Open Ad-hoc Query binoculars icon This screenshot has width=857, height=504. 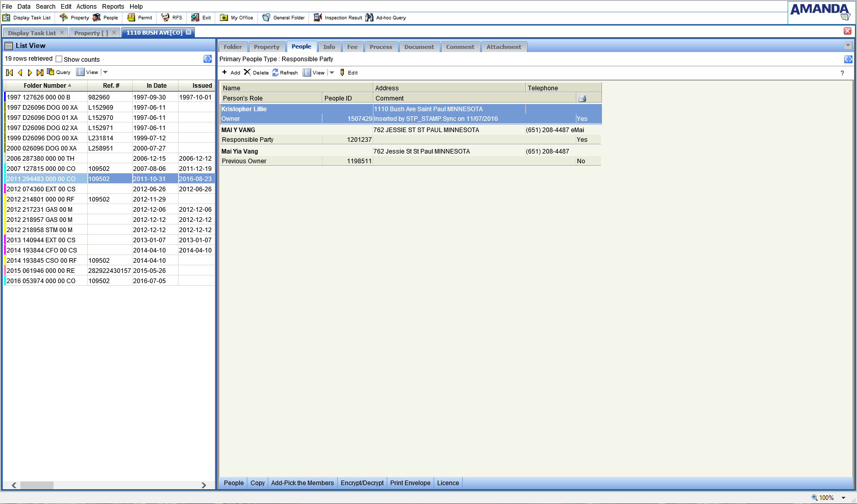click(x=369, y=17)
